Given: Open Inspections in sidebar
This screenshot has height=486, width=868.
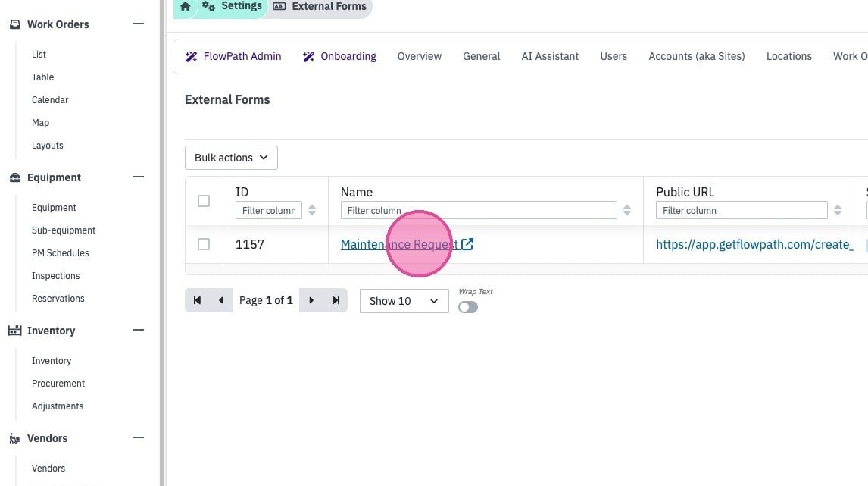Looking at the screenshot, I should click(x=55, y=275).
